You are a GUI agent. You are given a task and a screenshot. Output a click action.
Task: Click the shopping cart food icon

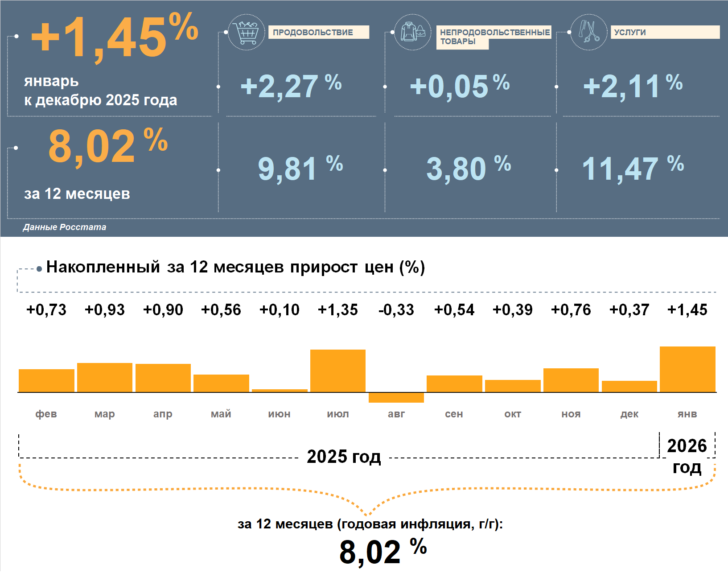pyautogui.click(x=246, y=32)
